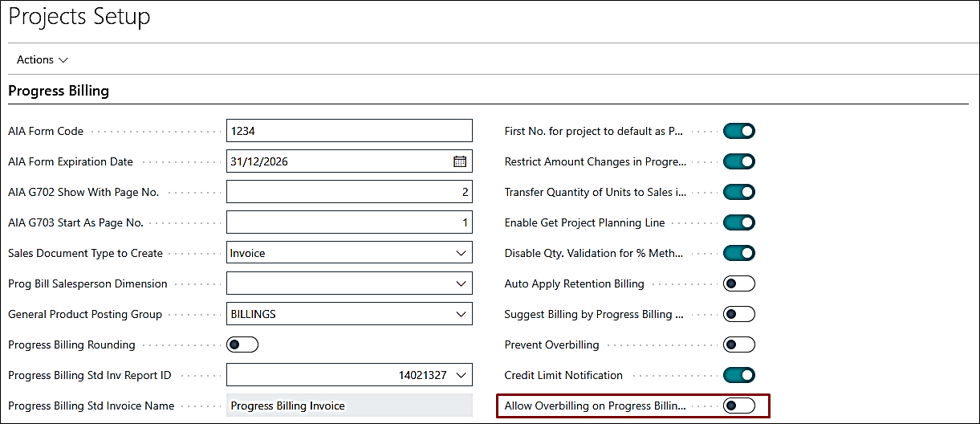Image resolution: width=980 pixels, height=424 pixels.
Task: Toggle Transfer Quantity of Units to Sales switch
Action: tap(738, 192)
